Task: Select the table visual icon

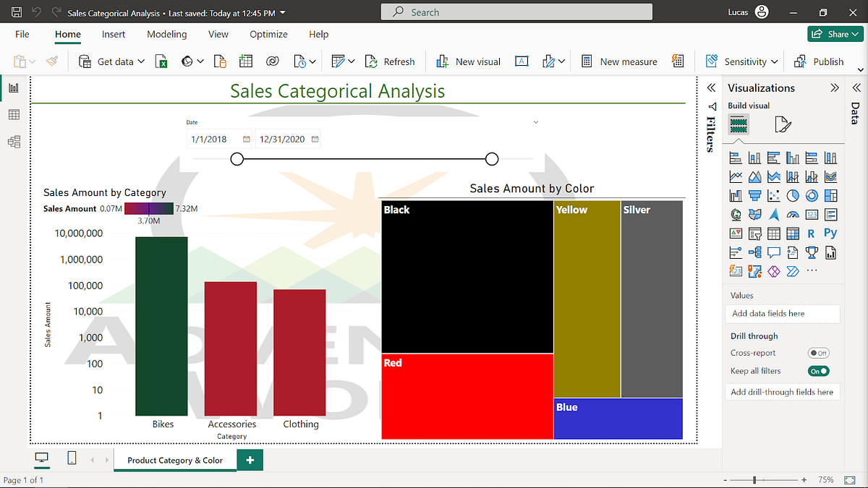Action: click(773, 233)
